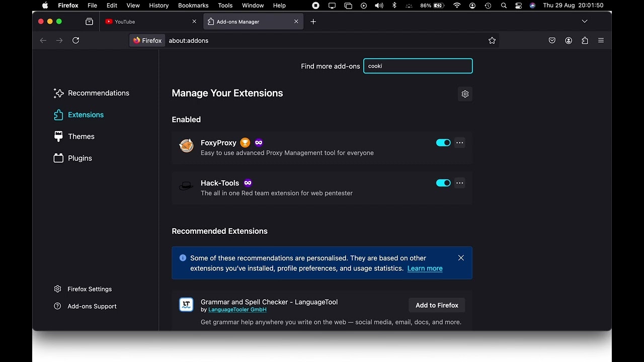Open Spotlight search in menu bar
The height and width of the screenshot is (362, 644).
point(504,6)
